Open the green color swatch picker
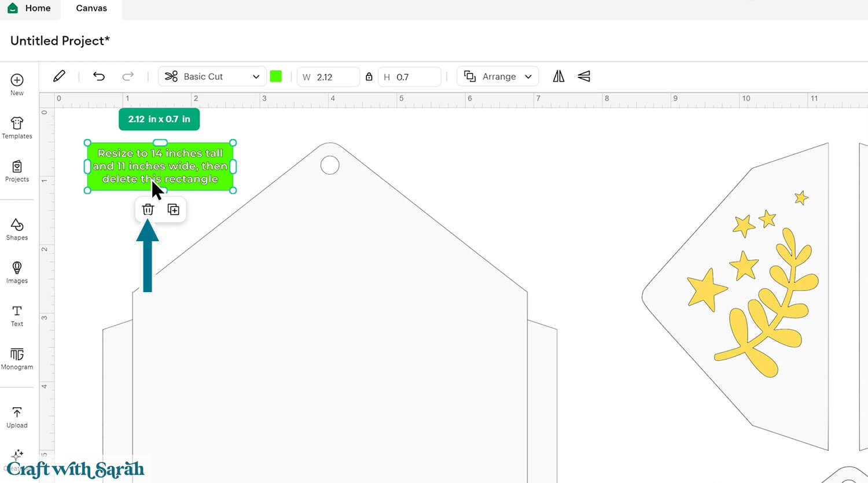Screen dimensions: 868x483 click(x=276, y=76)
